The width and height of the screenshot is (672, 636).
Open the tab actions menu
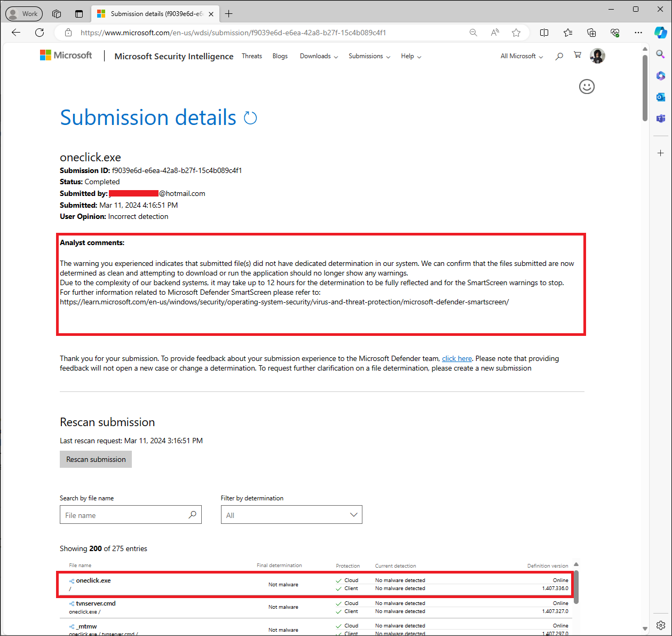79,14
